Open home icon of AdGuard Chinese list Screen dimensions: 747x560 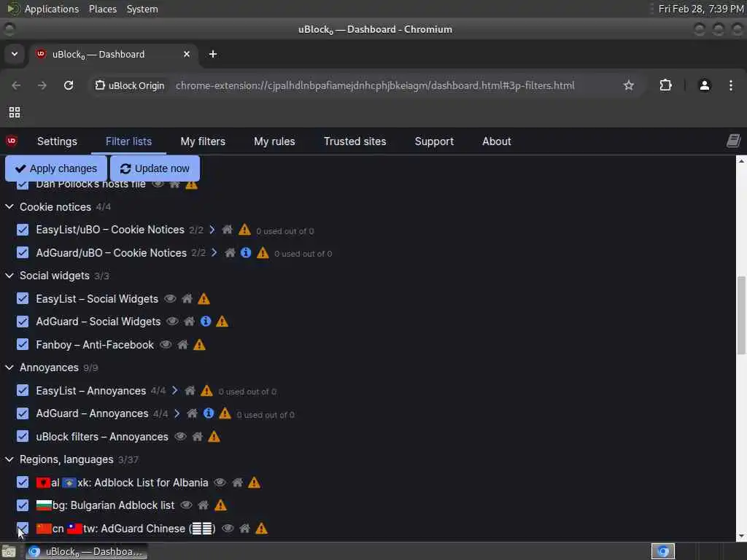point(245,528)
